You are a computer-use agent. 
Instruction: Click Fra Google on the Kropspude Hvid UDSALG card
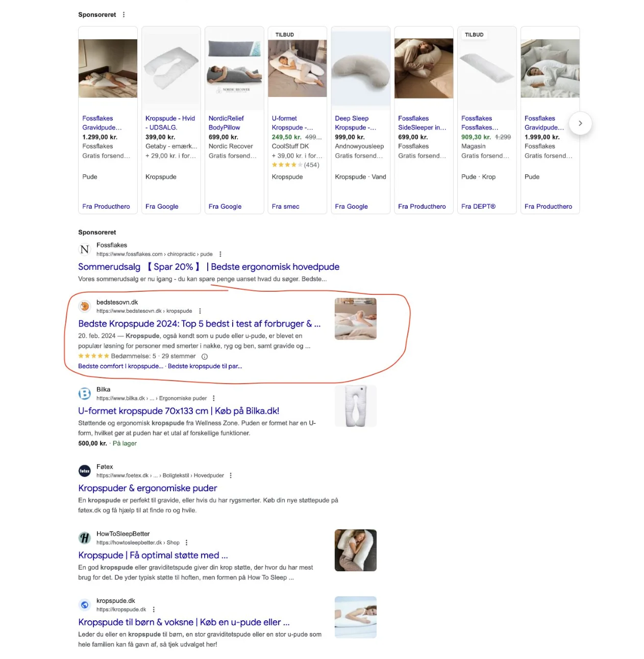click(x=162, y=207)
